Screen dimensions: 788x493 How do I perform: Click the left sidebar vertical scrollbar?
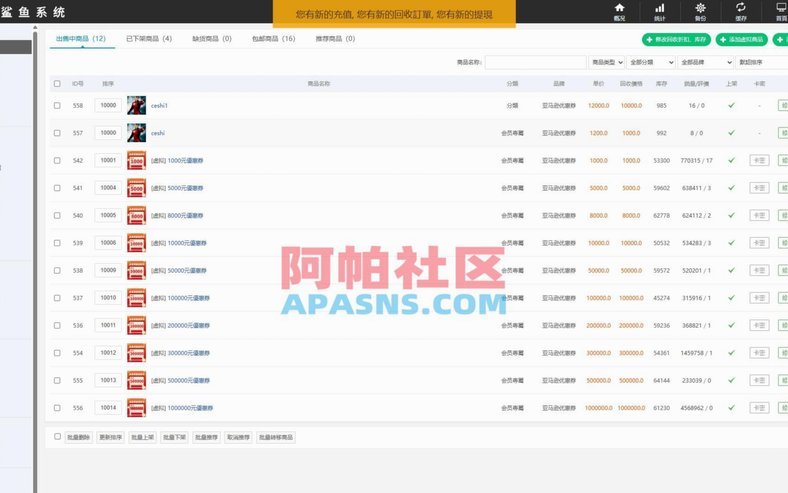pyautogui.click(x=35, y=259)
